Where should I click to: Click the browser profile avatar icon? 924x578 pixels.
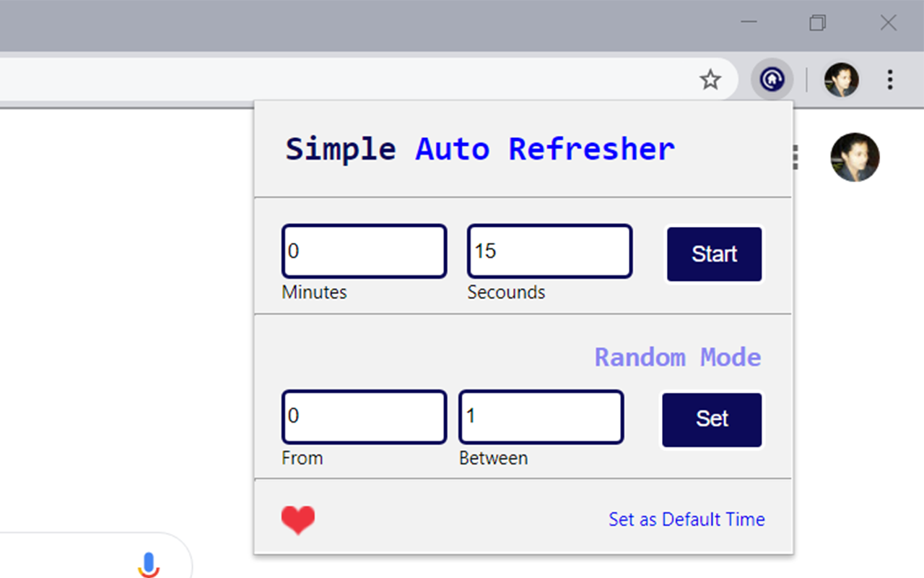(x=840, y=79)
